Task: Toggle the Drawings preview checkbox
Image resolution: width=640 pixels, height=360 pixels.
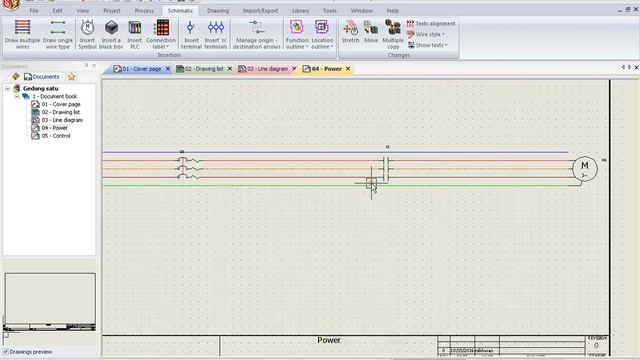Action: [6, 351]
